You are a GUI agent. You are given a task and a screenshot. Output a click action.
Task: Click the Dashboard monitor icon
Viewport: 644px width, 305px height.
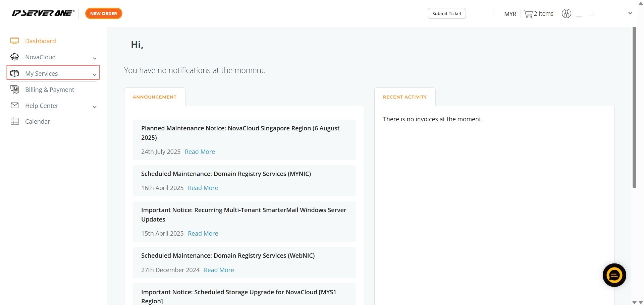(x=14, y=41)
